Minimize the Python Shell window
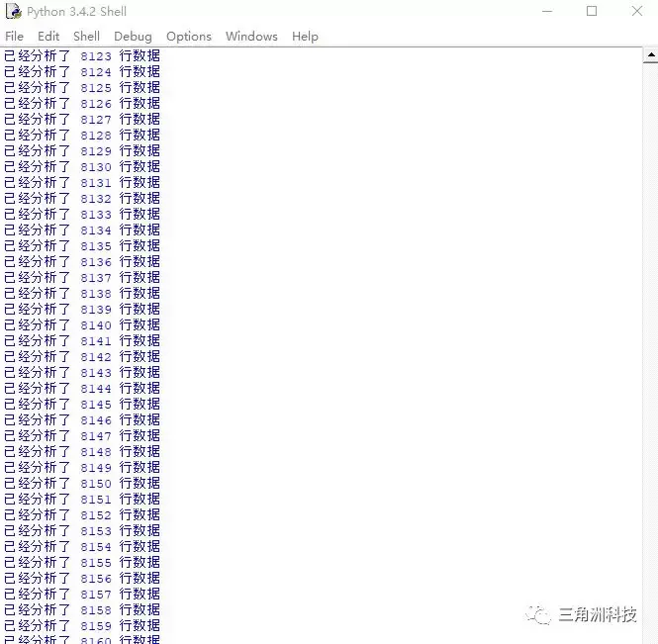This screenshot has height=644, width=658. pyautogui.click(x=547, y=11)
